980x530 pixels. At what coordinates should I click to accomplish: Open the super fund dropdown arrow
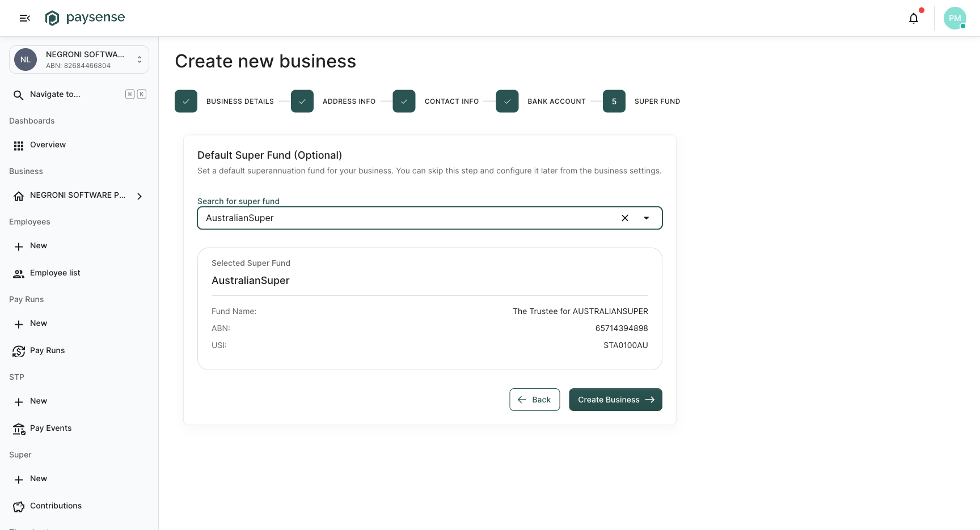(646, 218)
